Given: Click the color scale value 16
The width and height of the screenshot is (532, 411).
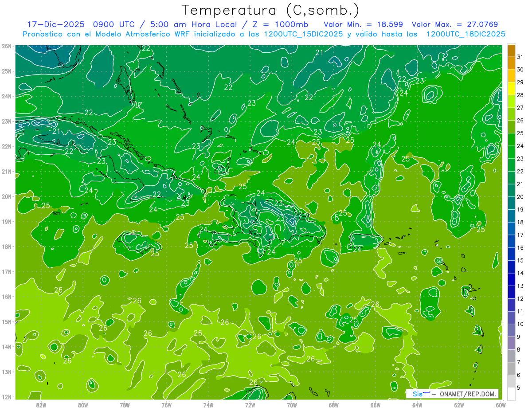Looking at the screenshot, I should click(x=520, y=248).
